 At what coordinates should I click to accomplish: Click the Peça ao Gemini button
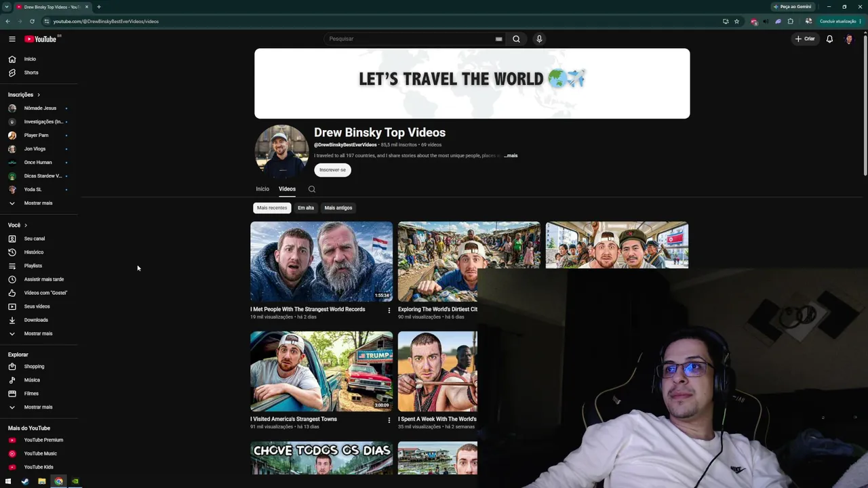pos(793,7)
